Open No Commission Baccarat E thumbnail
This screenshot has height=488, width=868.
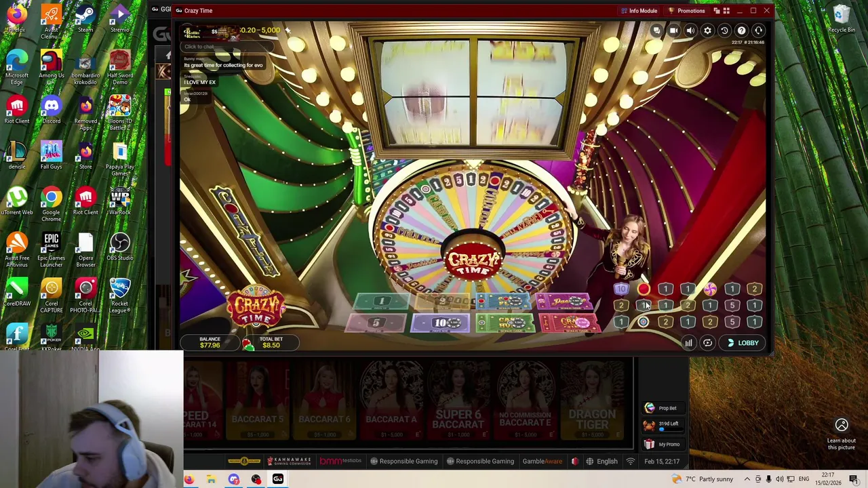525,401
